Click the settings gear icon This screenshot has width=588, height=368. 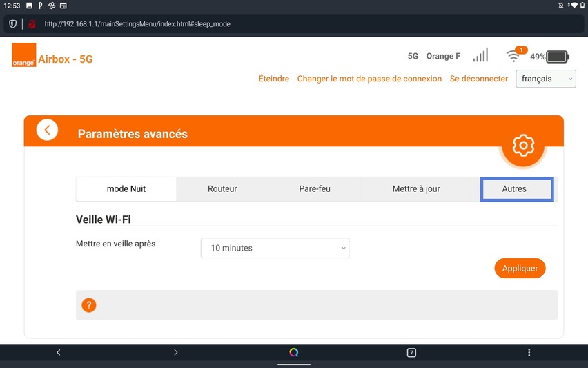[523, 145]
